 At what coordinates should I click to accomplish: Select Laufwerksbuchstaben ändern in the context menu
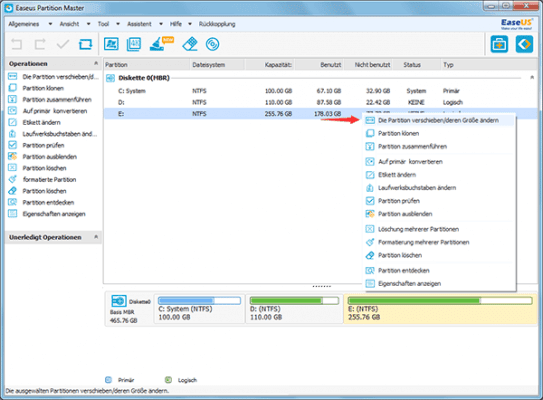coord(439,188)
